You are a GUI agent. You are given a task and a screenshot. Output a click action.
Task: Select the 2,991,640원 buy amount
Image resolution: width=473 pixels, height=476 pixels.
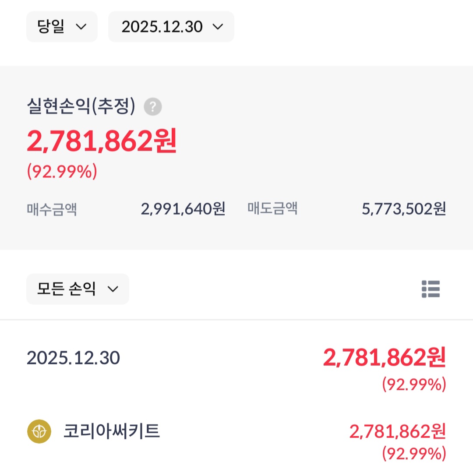pos(183,209)
